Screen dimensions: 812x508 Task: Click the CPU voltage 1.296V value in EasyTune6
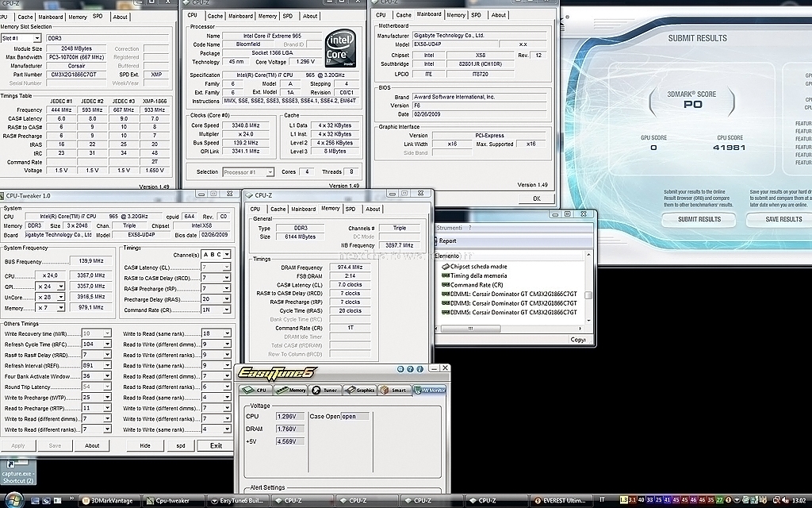coord(289,416)
